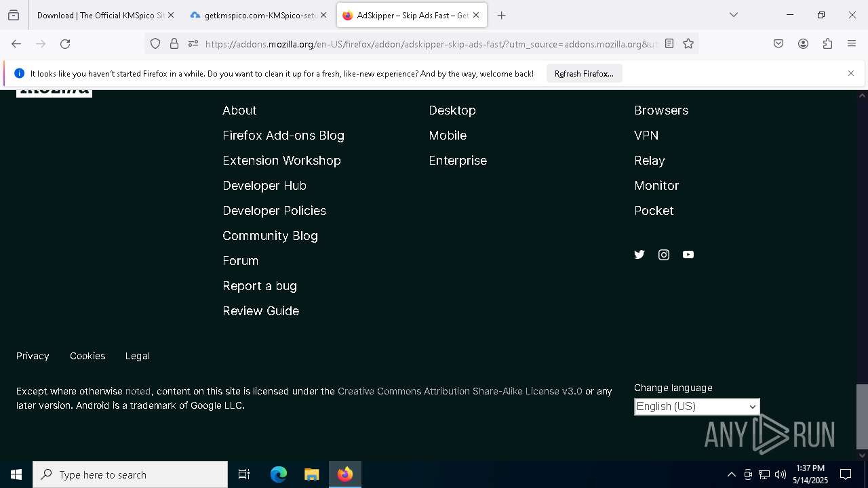Image resolution: width=868 pixels, height=488 pixels.
Task: Show hidden system tray icons
Action: pos(731,474)
